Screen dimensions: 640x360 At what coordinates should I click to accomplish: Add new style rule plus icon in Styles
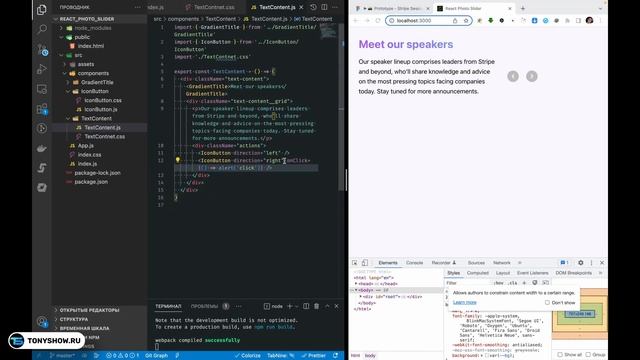524,283
